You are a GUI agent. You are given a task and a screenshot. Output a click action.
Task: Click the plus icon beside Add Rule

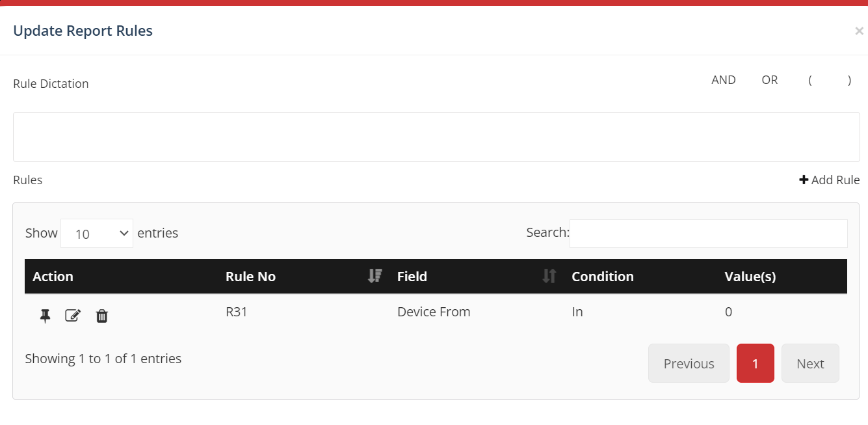(804, 180)
